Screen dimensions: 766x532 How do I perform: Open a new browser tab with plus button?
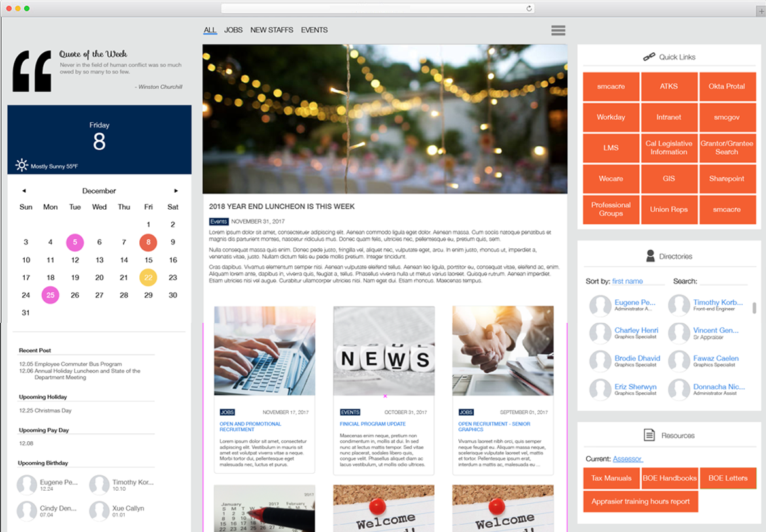coord(761,10)
